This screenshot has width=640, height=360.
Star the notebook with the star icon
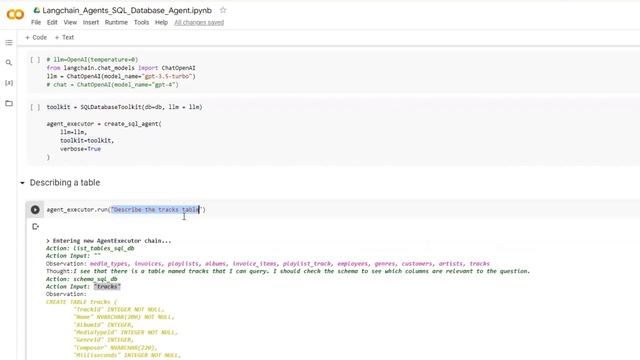(x=223, y=10)
